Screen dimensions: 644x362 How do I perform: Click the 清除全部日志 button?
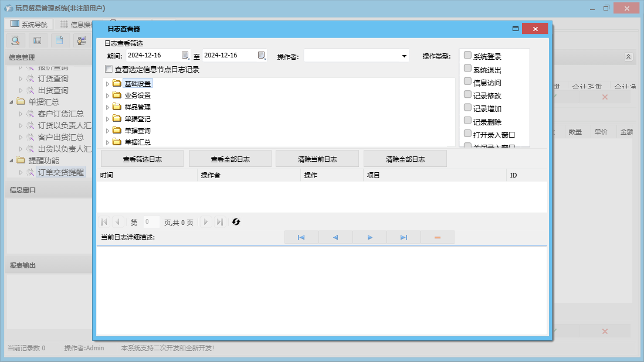405,159
